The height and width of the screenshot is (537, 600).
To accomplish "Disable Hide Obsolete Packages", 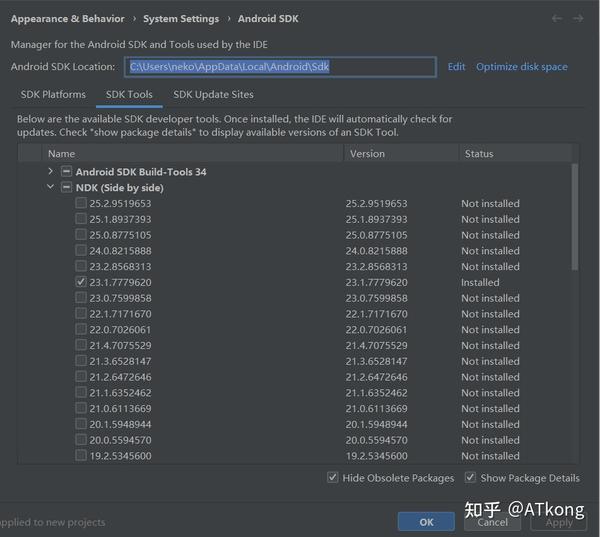I will point(332,478).
